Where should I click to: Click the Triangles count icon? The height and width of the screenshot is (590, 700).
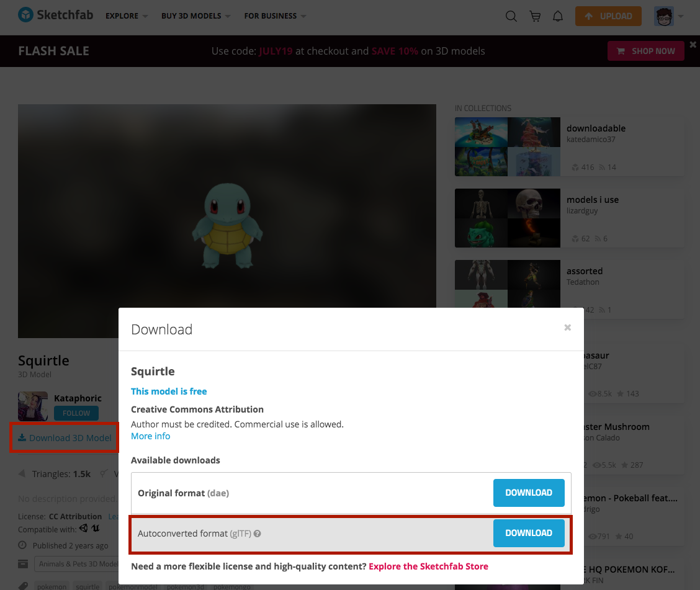point(22,473)
